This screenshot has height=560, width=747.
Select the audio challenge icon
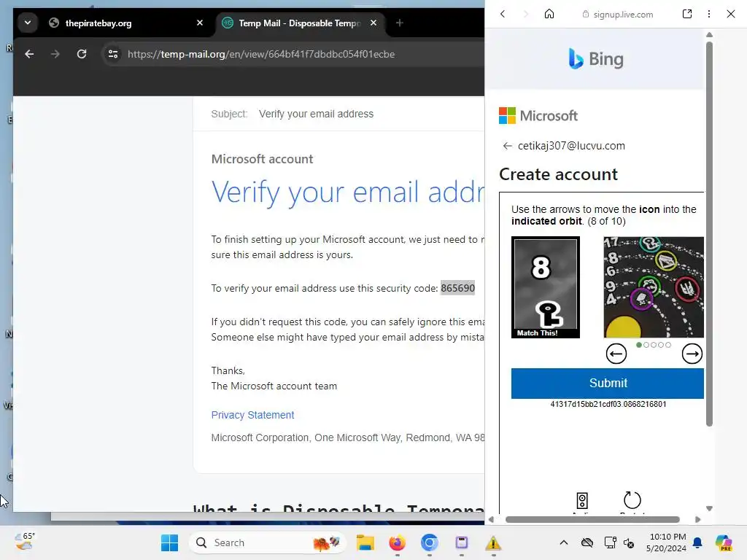[x=581, y=501]
